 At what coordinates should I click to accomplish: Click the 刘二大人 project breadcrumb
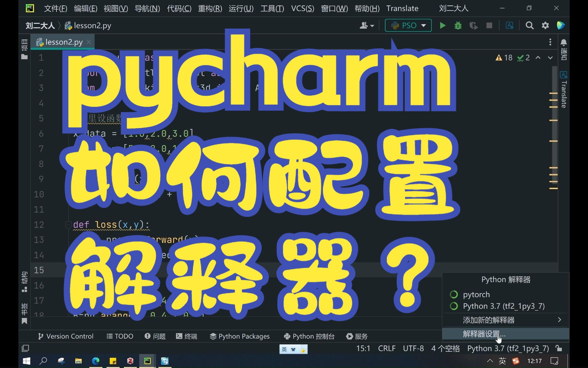(x=40, y=26)
